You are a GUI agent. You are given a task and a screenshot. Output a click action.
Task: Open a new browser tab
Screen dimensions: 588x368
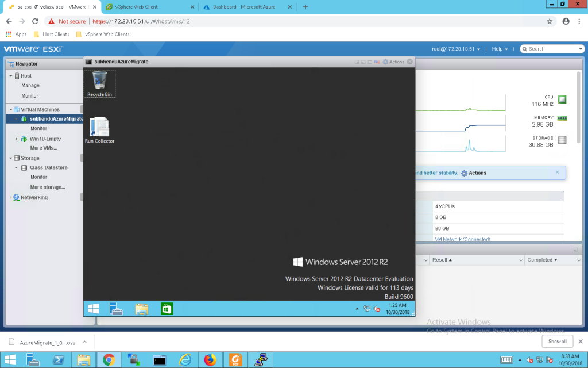click(x=305, y=7)
